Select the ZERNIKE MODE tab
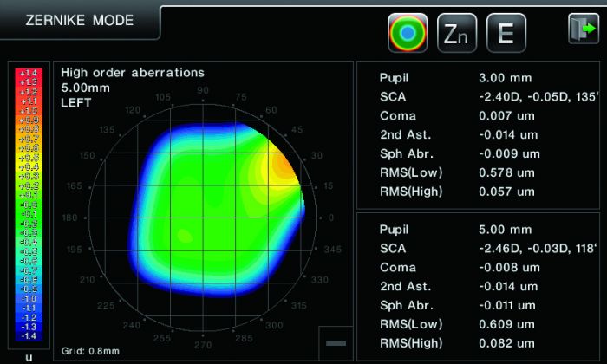607x364 pixels. point(80,20)
